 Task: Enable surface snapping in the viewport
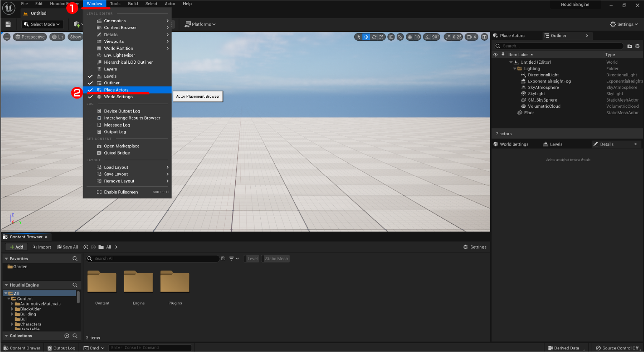tap(400, 37)
